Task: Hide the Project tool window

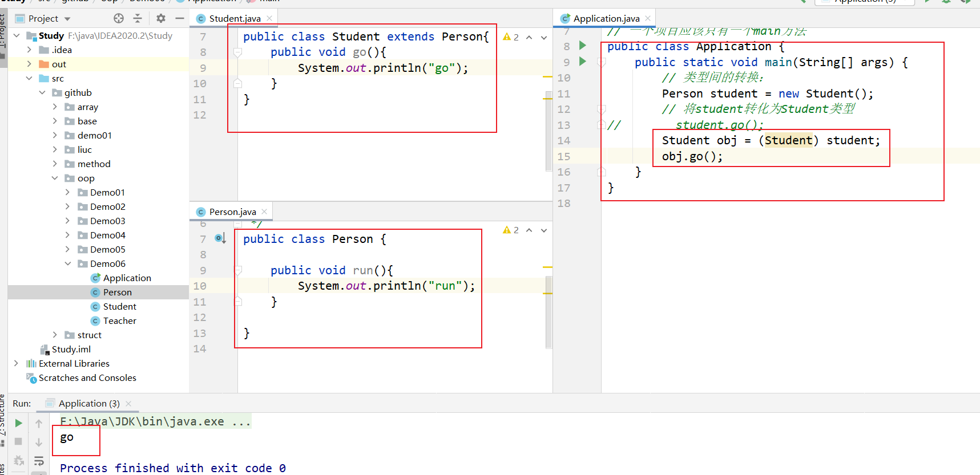Action: [x=179, y=18]
